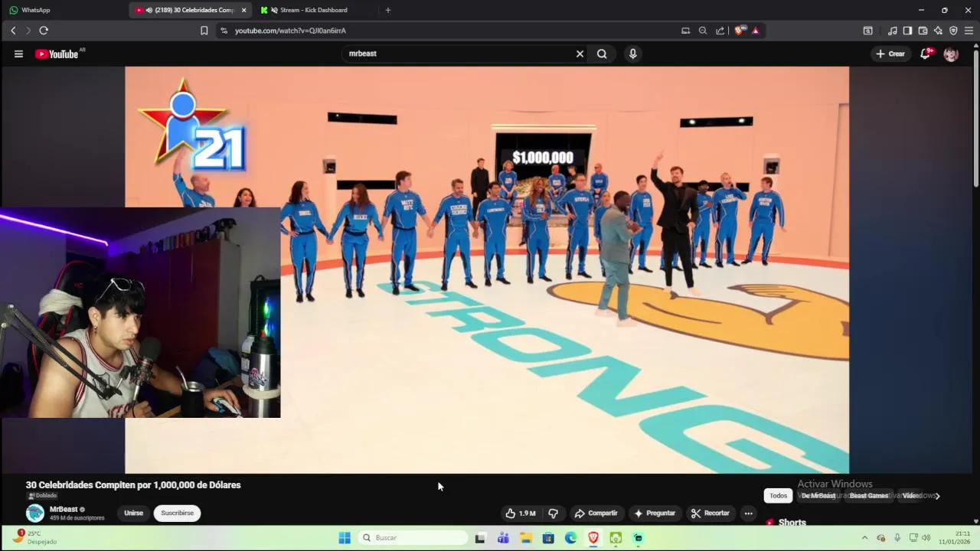
Task: Open YouTube notifications bell
Action: [926, 54]
